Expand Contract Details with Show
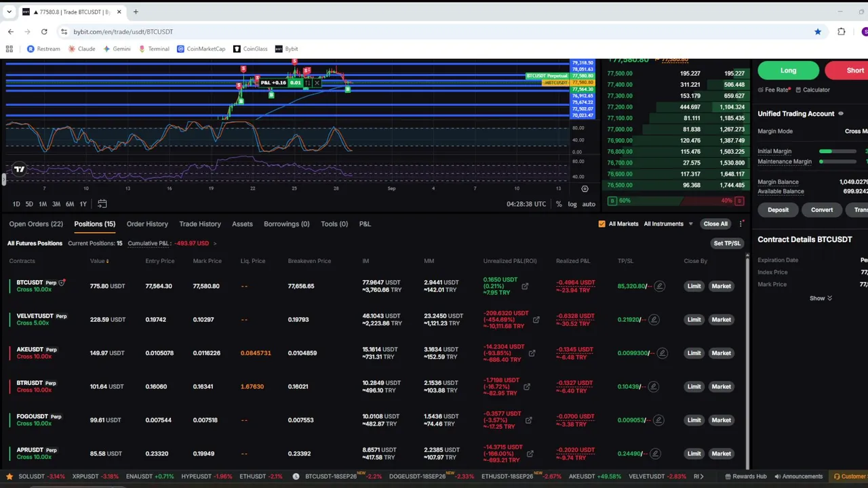 (x=821, y=298)
